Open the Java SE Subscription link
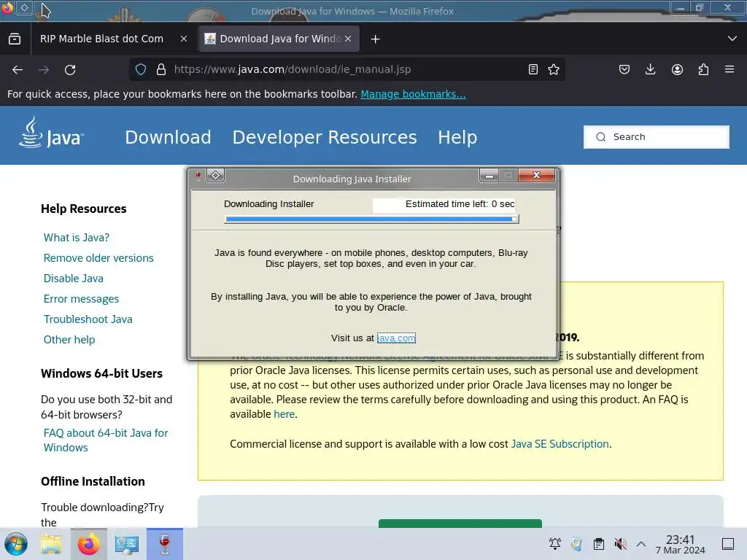The width and height of the screenshot is (747, 560). tap(560, 444)
